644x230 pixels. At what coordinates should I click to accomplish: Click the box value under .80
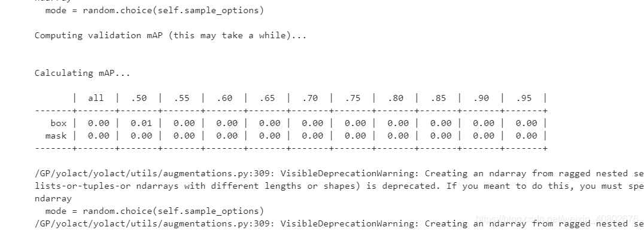tap(398, 124)
